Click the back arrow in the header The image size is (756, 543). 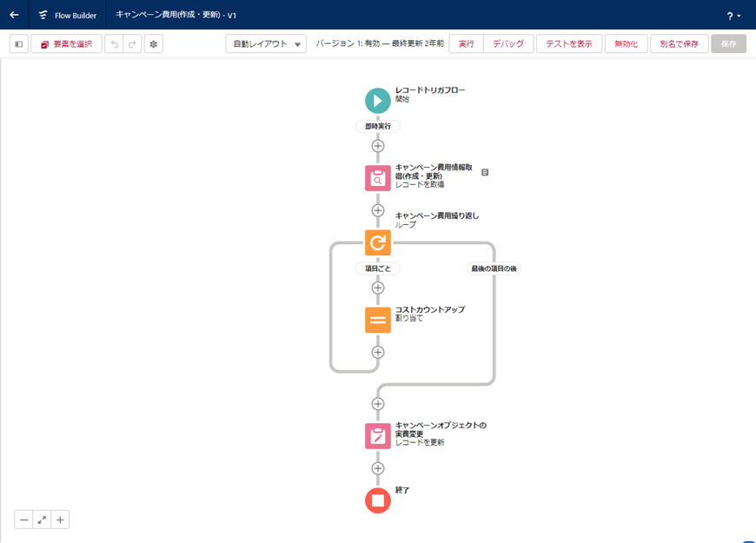coord(14,15)
